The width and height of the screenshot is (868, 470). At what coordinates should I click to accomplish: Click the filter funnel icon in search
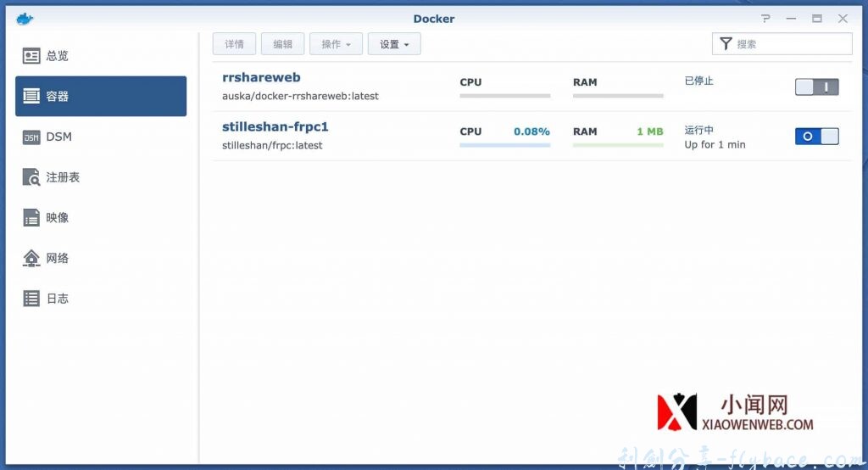click(726, 44)
